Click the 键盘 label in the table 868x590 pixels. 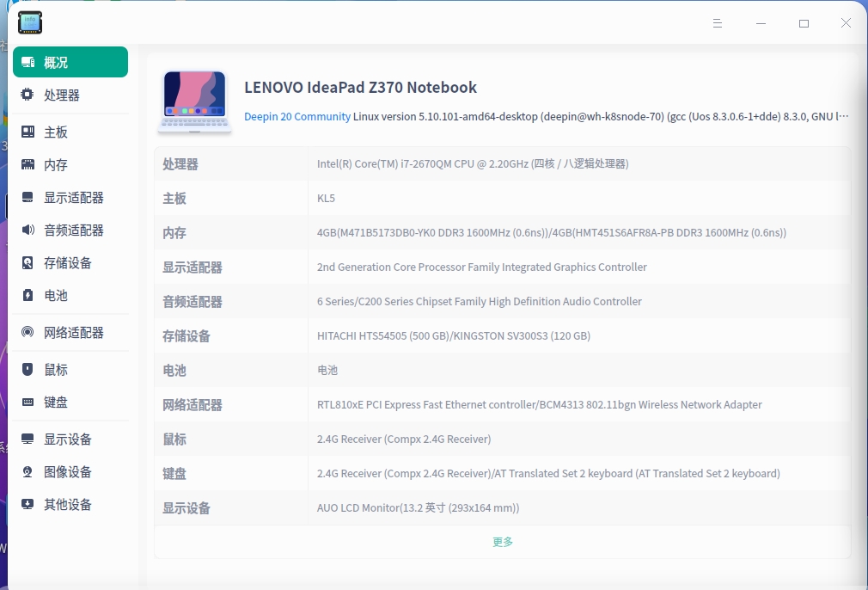coord(174,473)
